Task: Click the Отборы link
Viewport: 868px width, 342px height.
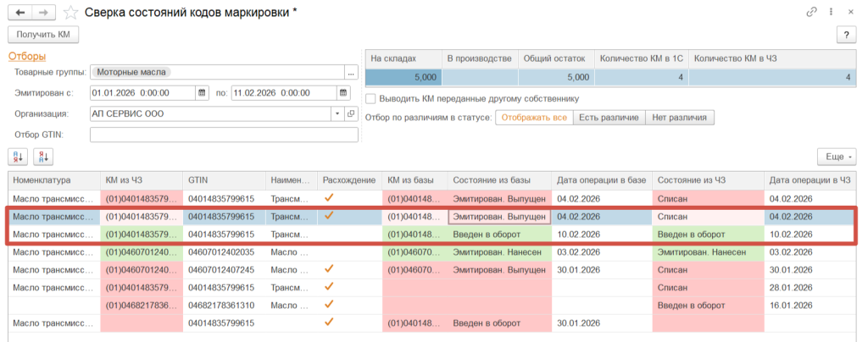Action: coord(25,56)
